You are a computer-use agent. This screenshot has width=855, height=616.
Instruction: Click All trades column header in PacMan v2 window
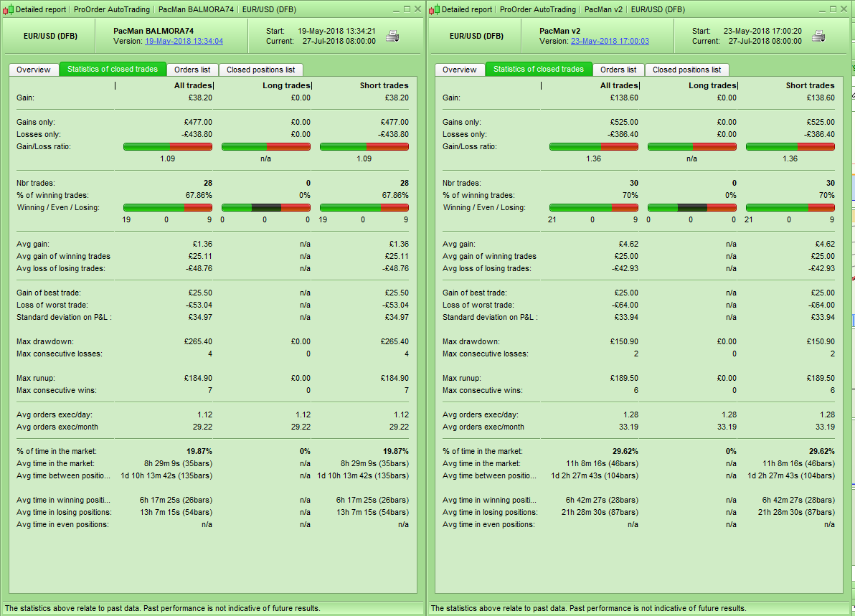click(x=620, y=85)
